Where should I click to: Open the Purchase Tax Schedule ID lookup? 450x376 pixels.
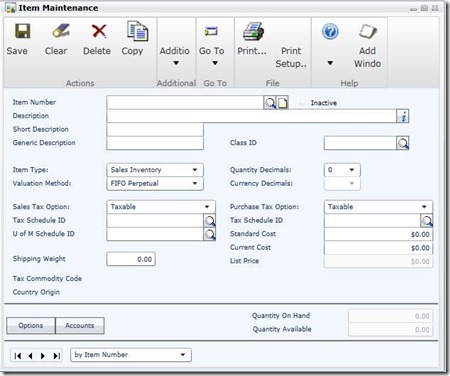(x=427, y=221)
